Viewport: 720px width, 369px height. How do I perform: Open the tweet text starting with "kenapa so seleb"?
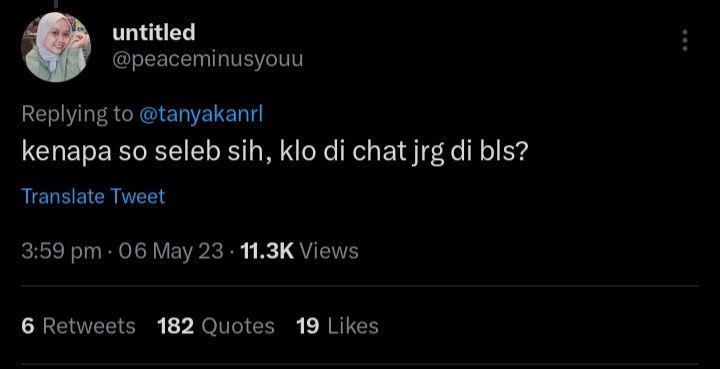pos(274,152)
